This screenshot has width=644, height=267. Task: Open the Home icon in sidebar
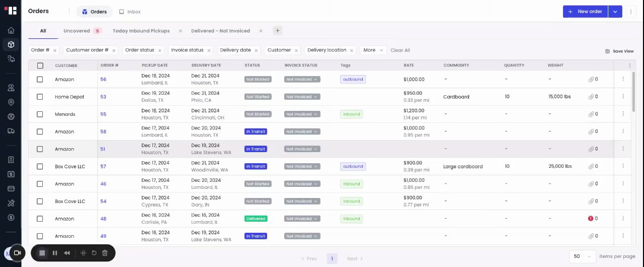click(x=11, y=30)
